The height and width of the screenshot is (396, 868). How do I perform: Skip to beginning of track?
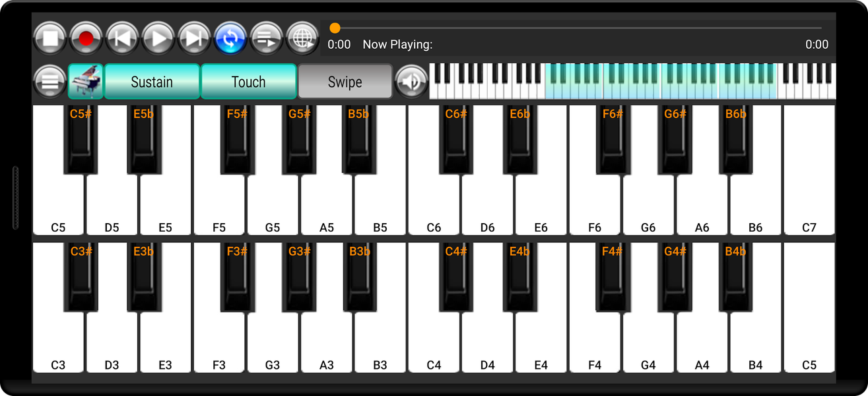pos(122,38)
